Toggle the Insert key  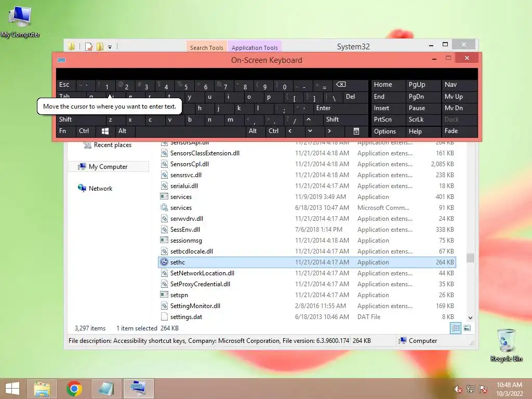click(x=388, y=108)
